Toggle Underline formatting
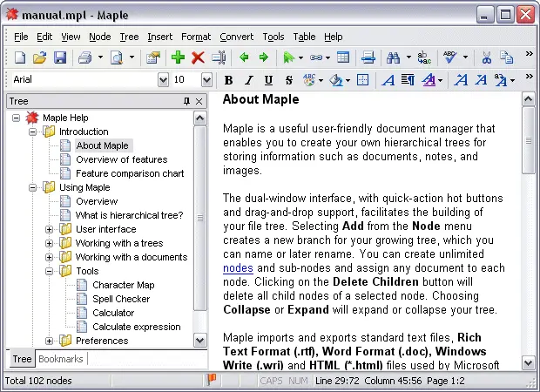540x392 pixels. 268,80
